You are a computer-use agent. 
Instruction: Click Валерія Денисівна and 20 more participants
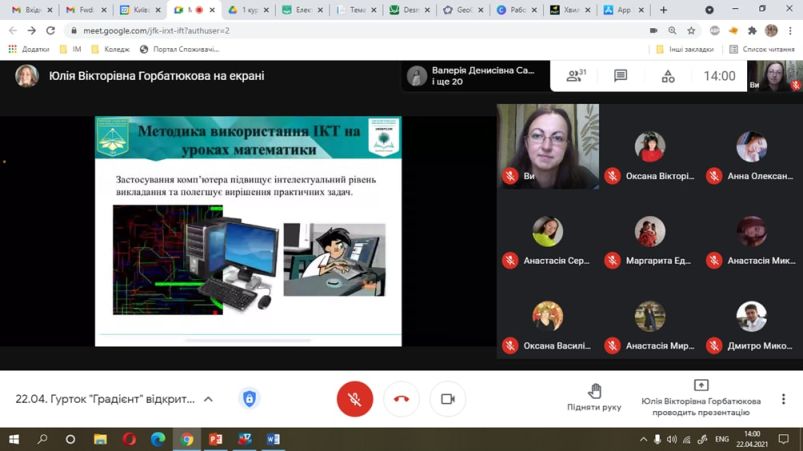coord(474,76)
